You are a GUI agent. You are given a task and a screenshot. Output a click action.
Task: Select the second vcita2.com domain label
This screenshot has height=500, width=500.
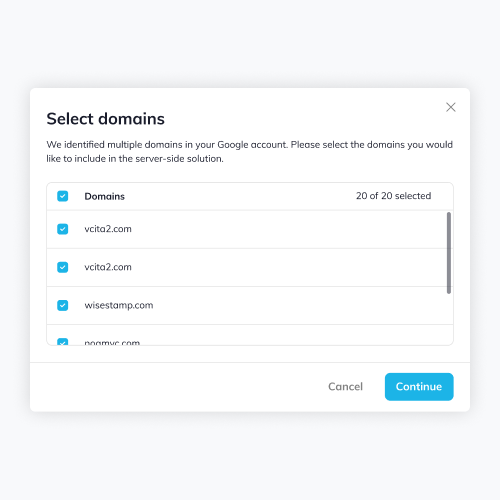[x=108, y=267]
